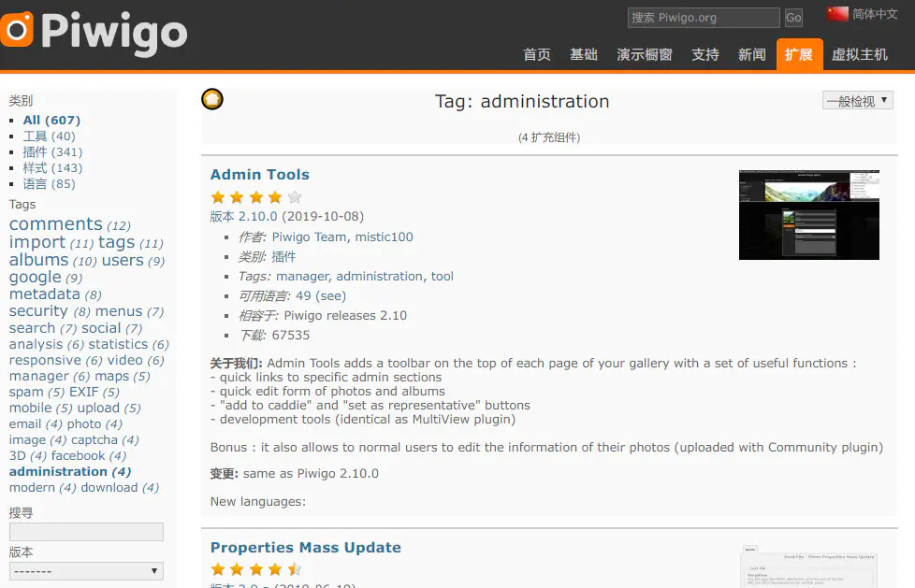Viewport: 915px width, 588px height.
Task: Select the 新闻 tab
Action: click(x=752, y=54)
